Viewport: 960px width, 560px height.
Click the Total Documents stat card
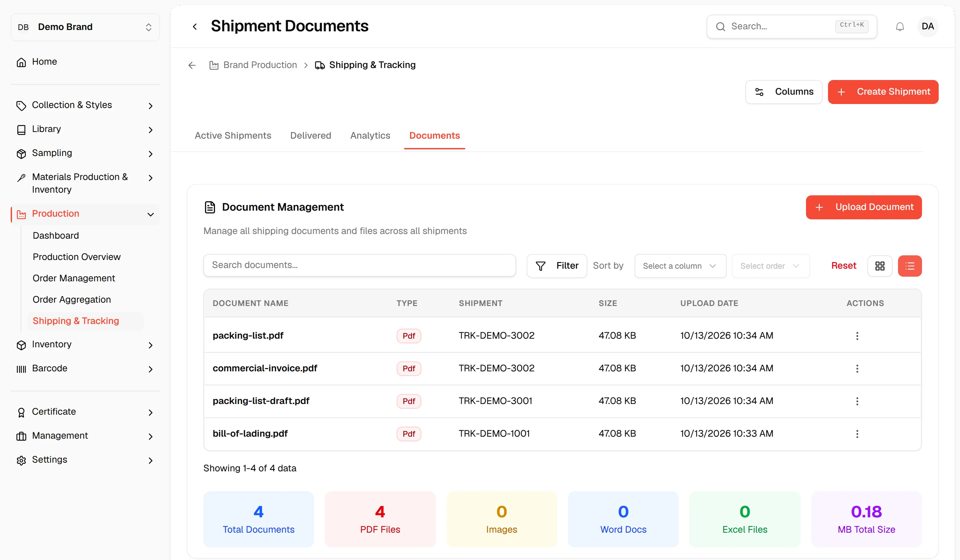258,519
